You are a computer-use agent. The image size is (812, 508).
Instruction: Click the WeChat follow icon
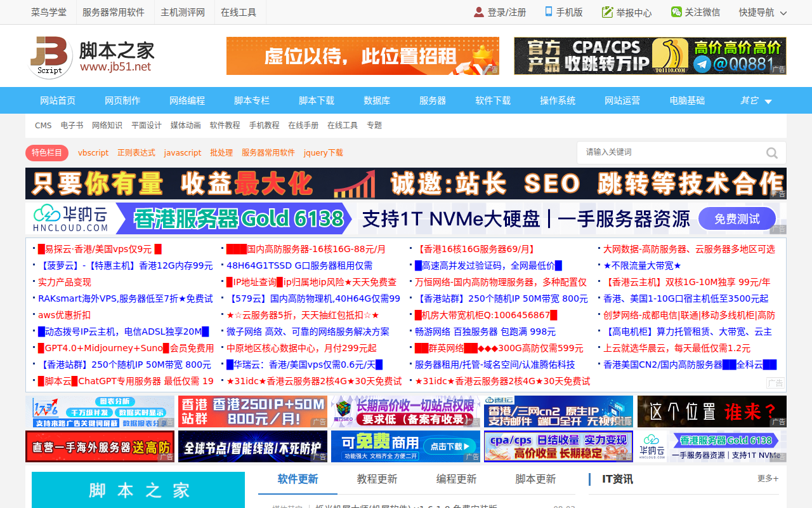click(x=676, y=12)
